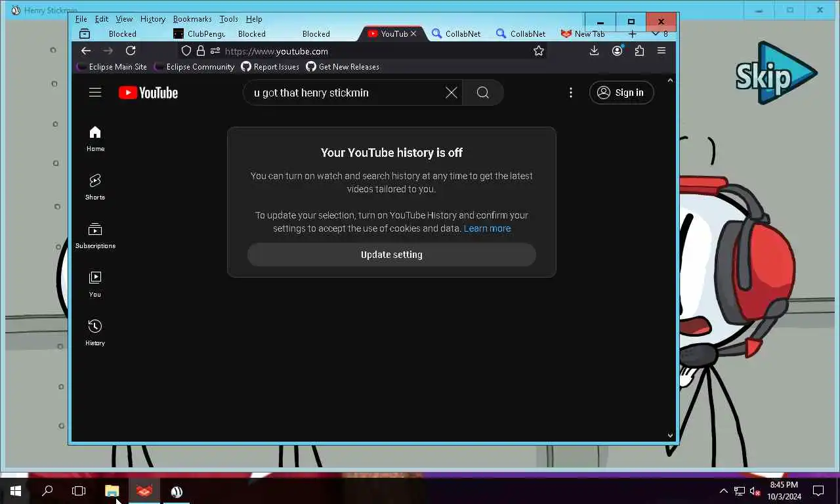This screenshot has width=840, height=504.
Task: Open Eclipse Community bookmark
Action: coord(194,67)
